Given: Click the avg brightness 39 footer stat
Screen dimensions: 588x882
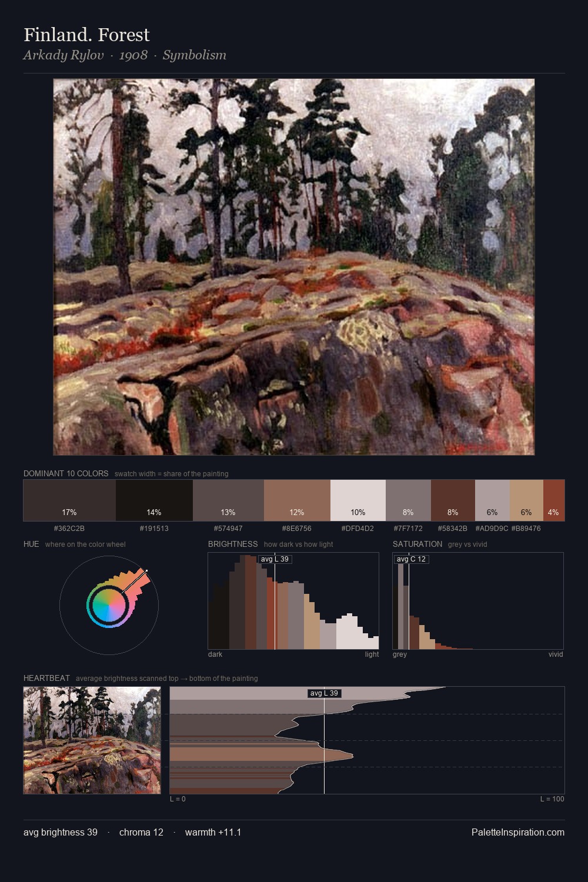Looking at the screenshot, I should (61, 832).
